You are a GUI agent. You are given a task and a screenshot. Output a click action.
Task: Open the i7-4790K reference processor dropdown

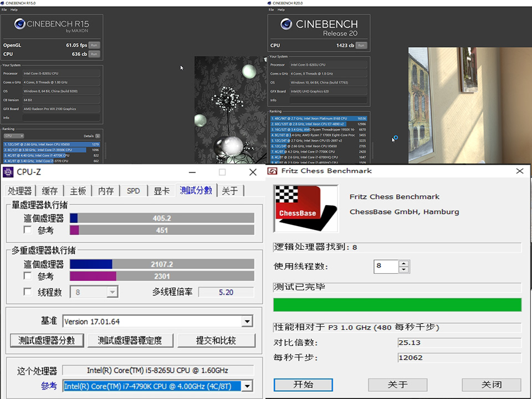tap(247, 386)
